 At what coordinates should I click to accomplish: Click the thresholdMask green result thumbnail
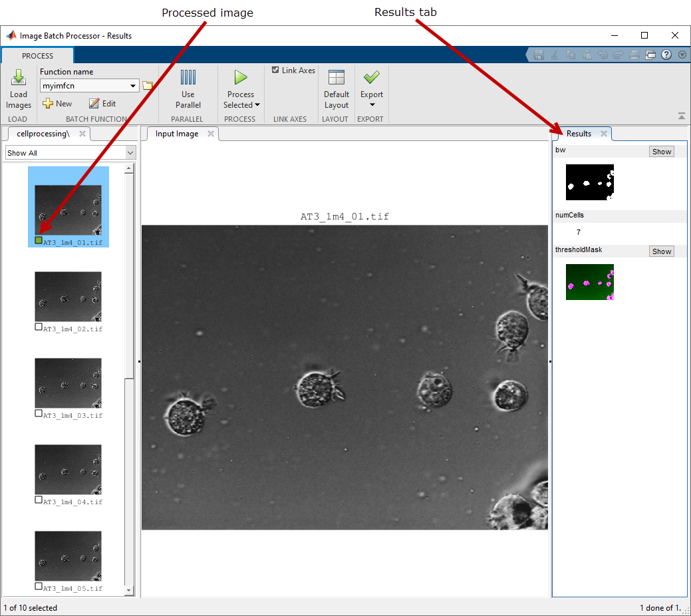pos(590,282)
